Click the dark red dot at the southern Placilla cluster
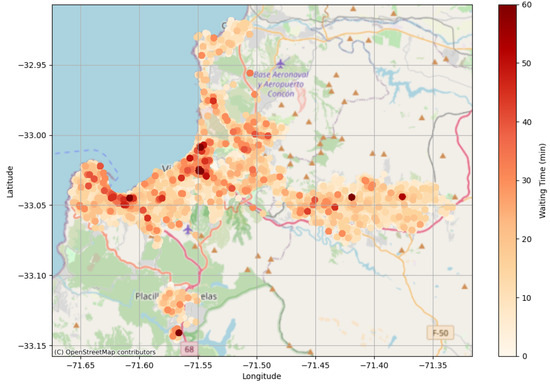This screenshot has width=550, height=384. coord(179,333)
